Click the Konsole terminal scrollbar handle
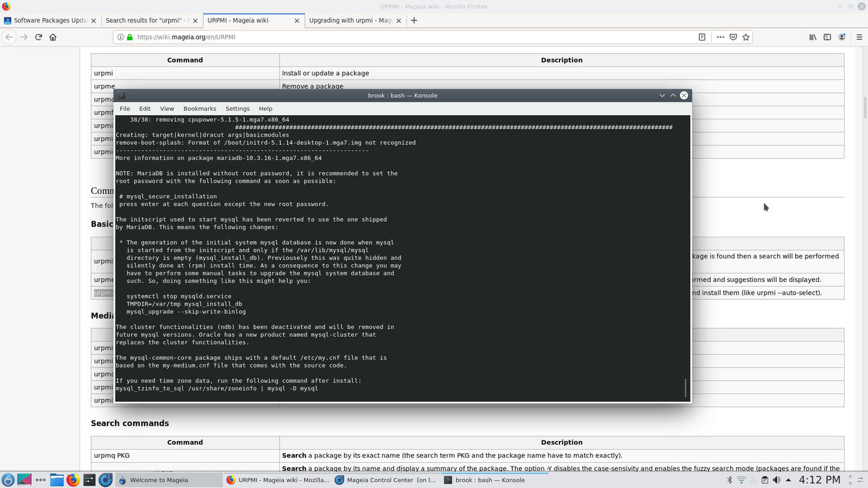Viewport: 868px width, 488px height. coord(685,388)
